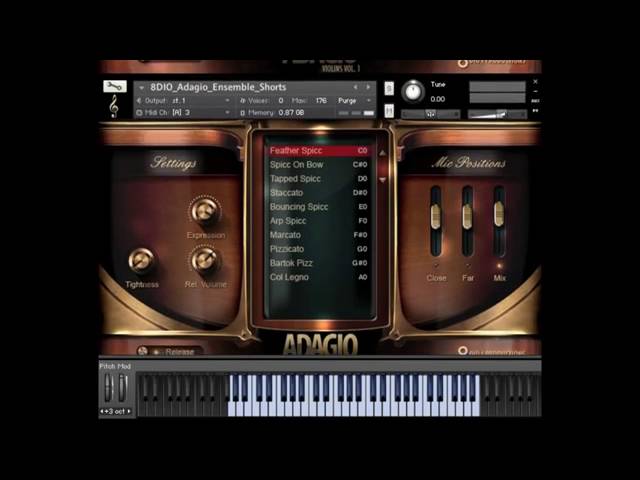Select Bartok Pizz articulation
This screenshot has width=640, height=480.
point(318,263)
